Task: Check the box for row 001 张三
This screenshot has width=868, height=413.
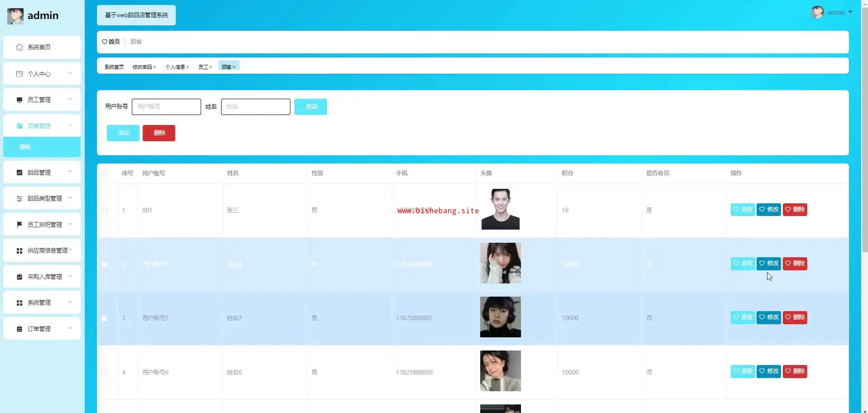Action: pyautogui.click(x=105, y=211)
